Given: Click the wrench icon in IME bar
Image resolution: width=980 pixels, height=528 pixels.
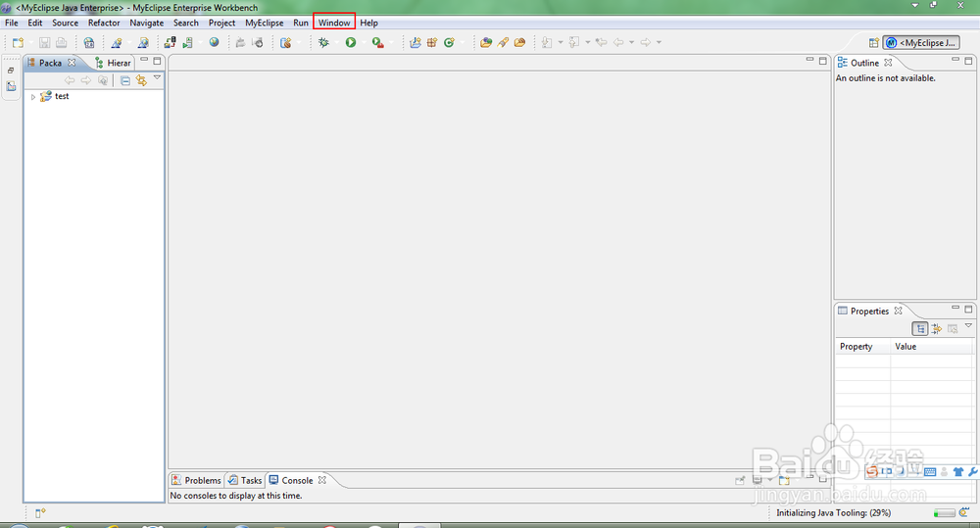Looking at the screenshot, I should [x=972, y=472].
